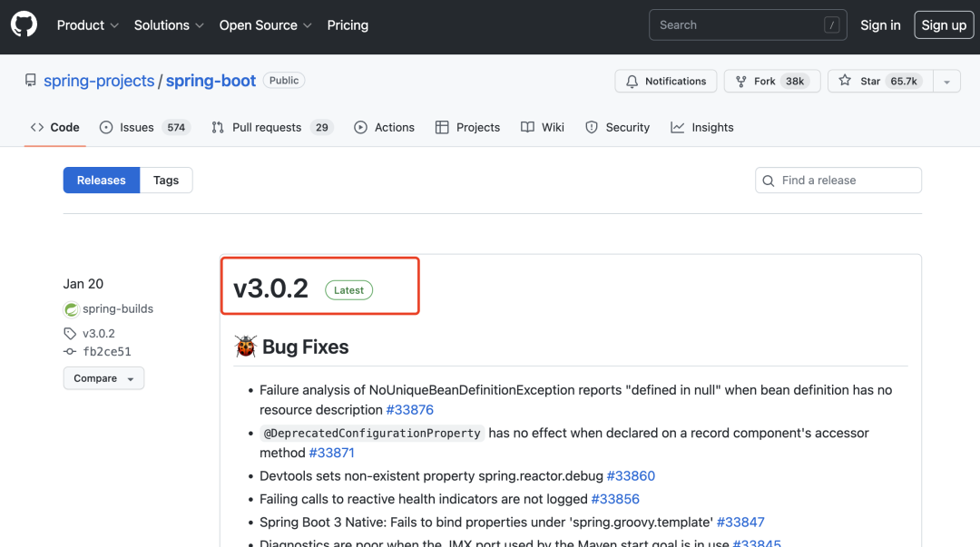Click the 29 pull requests counter
This screenshot has width=980, height=547.
[322, 128]
